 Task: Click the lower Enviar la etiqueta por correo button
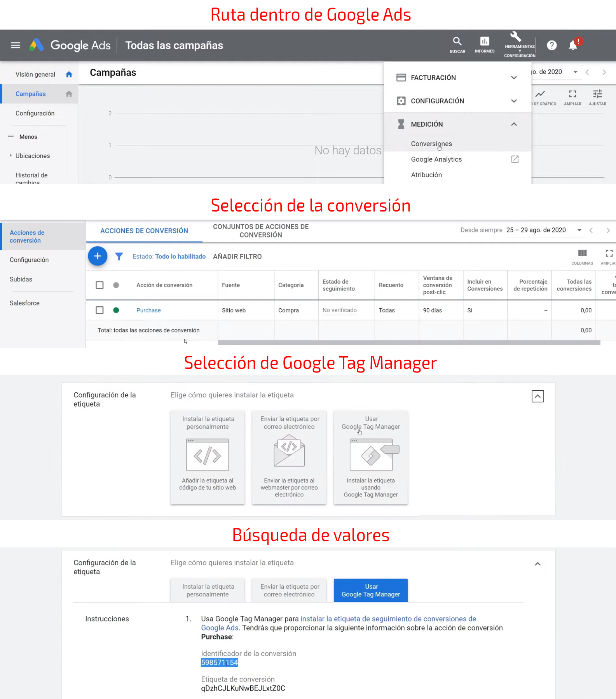pyautogui.click(x=289, y=590)
